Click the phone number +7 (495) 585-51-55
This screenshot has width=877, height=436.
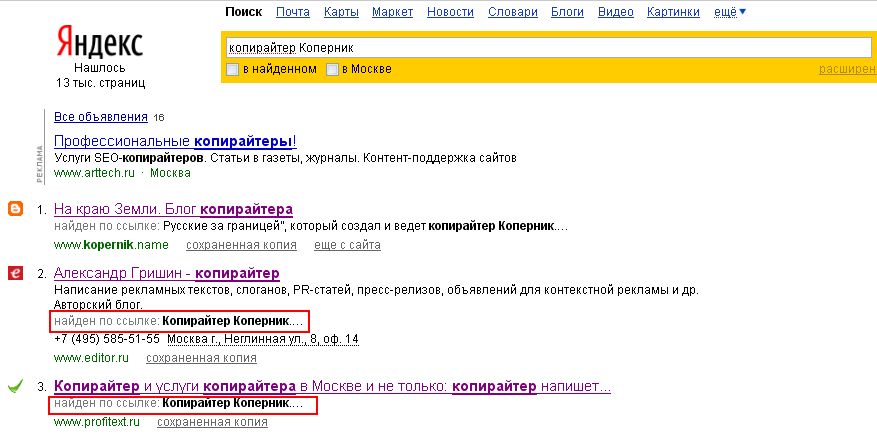(x=107, y=339)
